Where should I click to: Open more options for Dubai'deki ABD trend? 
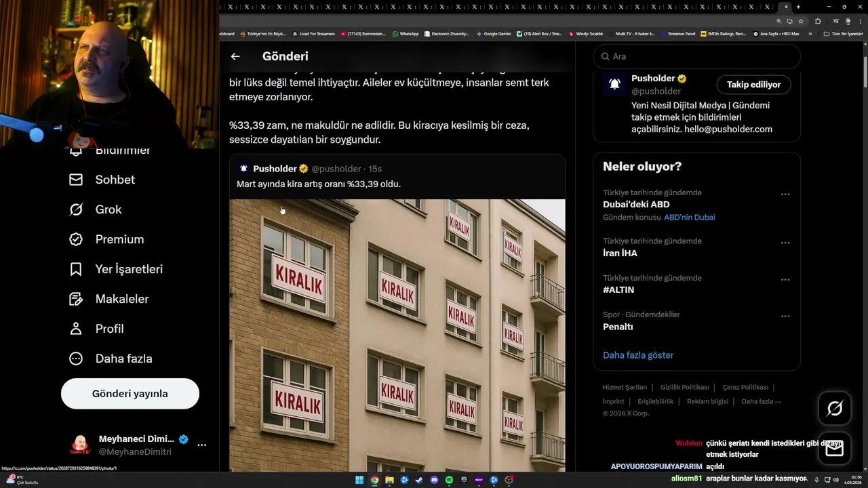click(x=785, y=194)
